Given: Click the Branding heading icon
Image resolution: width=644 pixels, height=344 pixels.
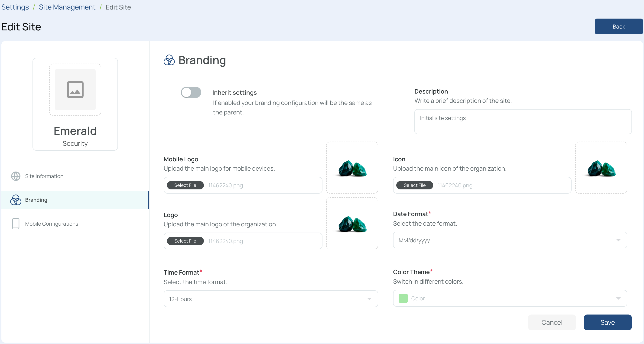Looking at the screenshot, I should pos(169,60).
